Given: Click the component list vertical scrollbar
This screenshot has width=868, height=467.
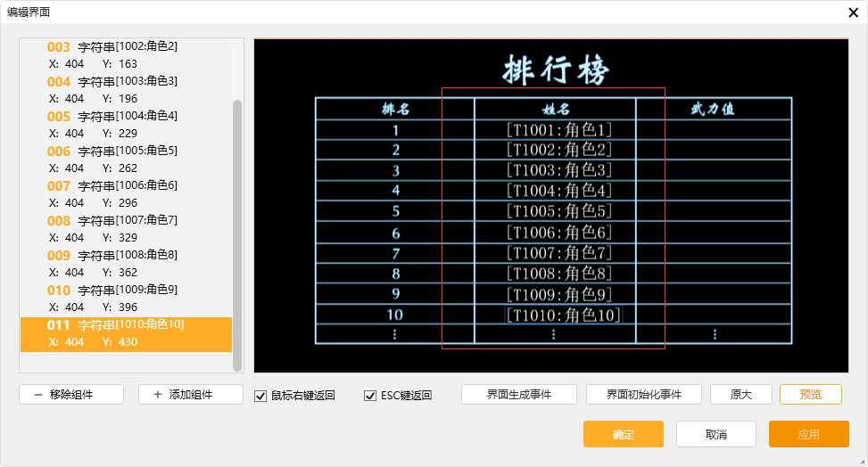Looking at the screenshot, I should coord(237,232).
